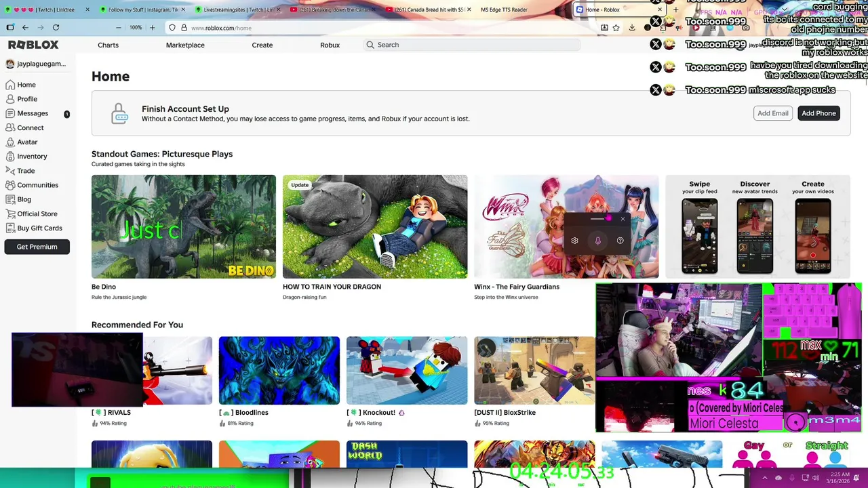
Task: Click the Add Phone button
Action: pyautogui.click(x=818, y=113)
